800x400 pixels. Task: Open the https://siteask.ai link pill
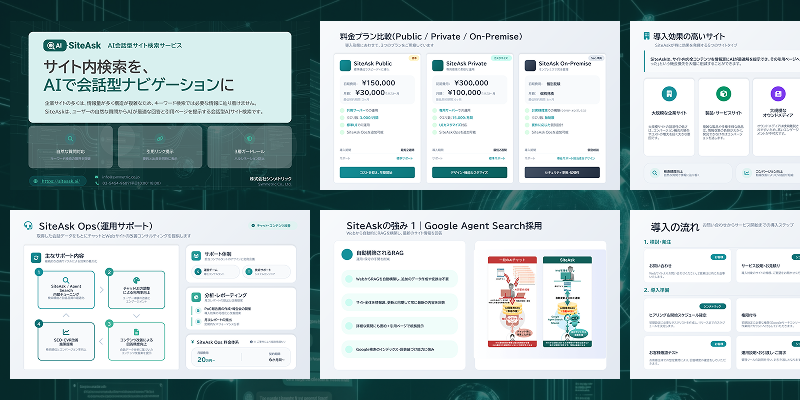coord(58,181)
